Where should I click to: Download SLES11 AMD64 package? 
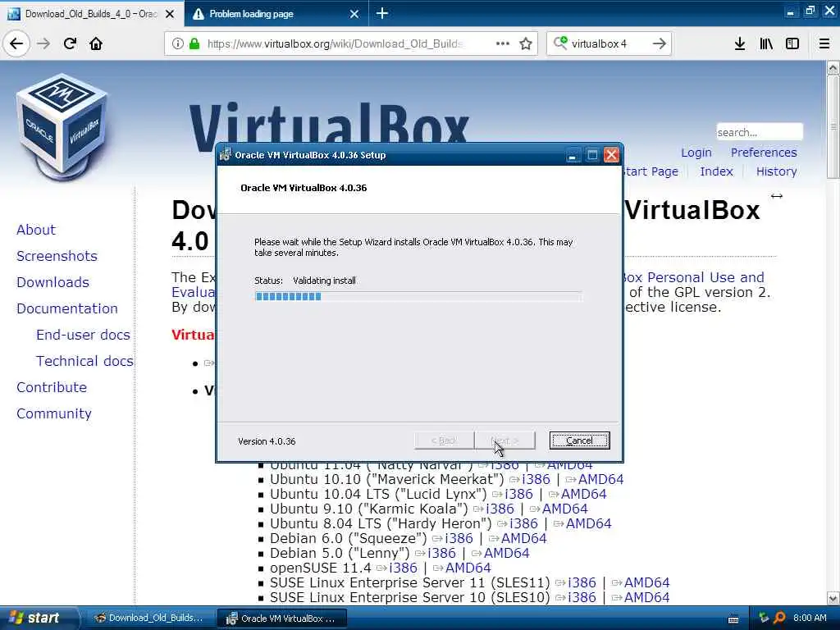(646, 582)
